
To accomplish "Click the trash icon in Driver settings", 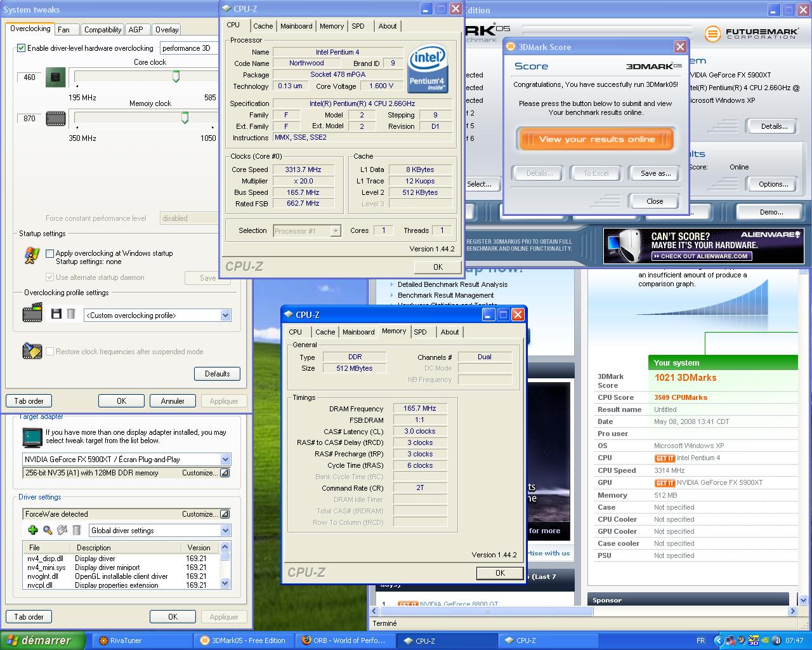I will [x=77, y=530].
